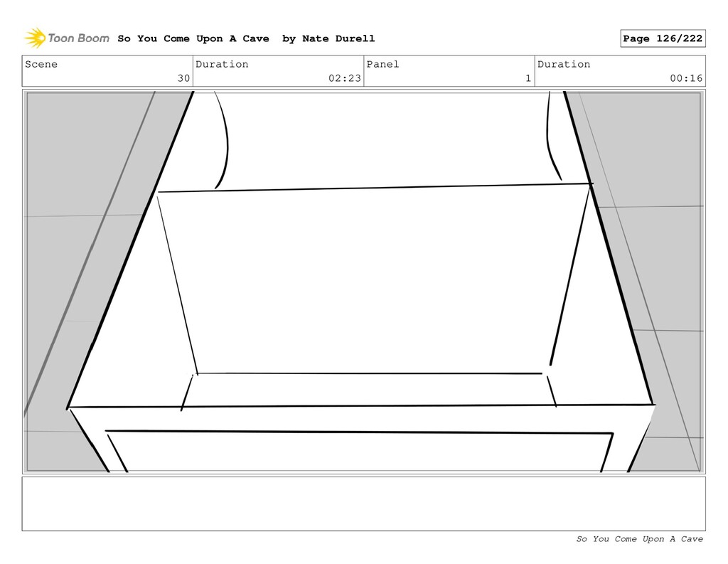Click the storyboard panel drawing

point(363,282)
